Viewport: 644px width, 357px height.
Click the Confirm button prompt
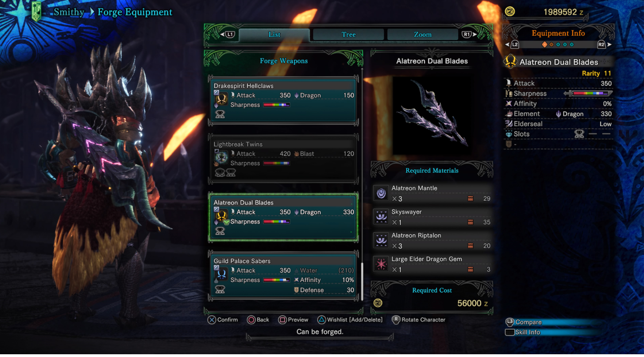pos(223,320)
